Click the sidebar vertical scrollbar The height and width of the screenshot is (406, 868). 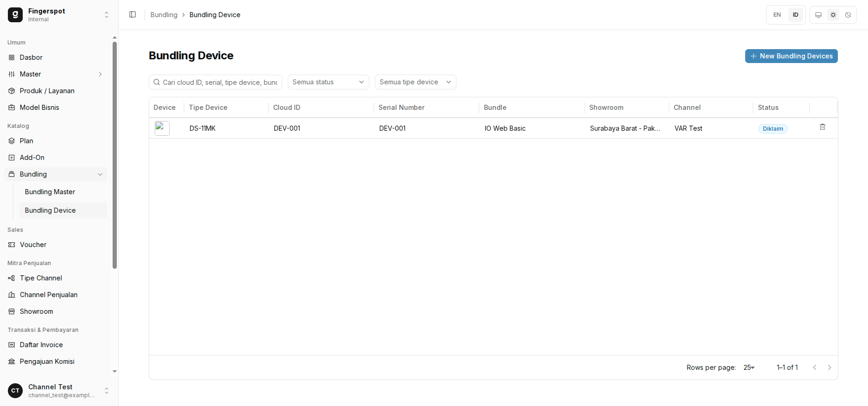[114, 155]
